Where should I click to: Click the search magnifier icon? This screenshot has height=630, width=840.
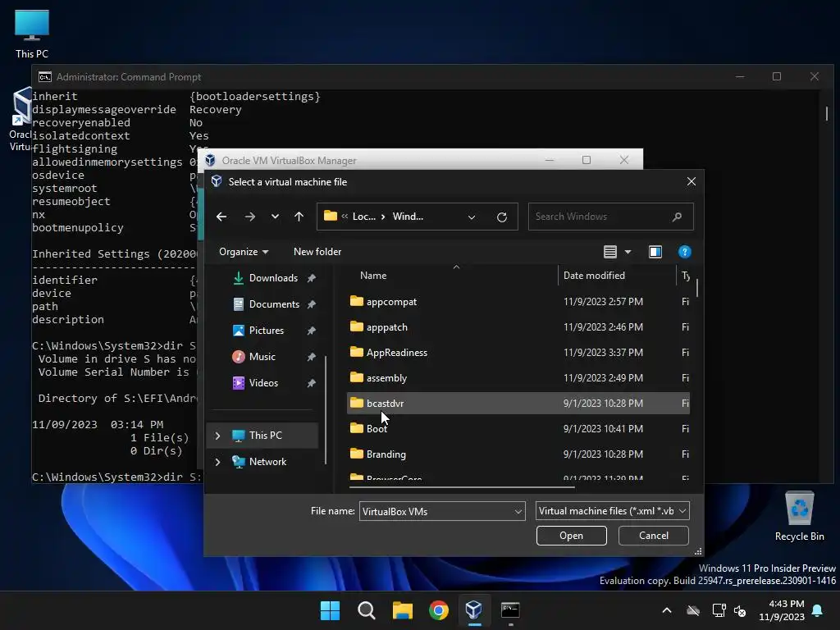677,217
